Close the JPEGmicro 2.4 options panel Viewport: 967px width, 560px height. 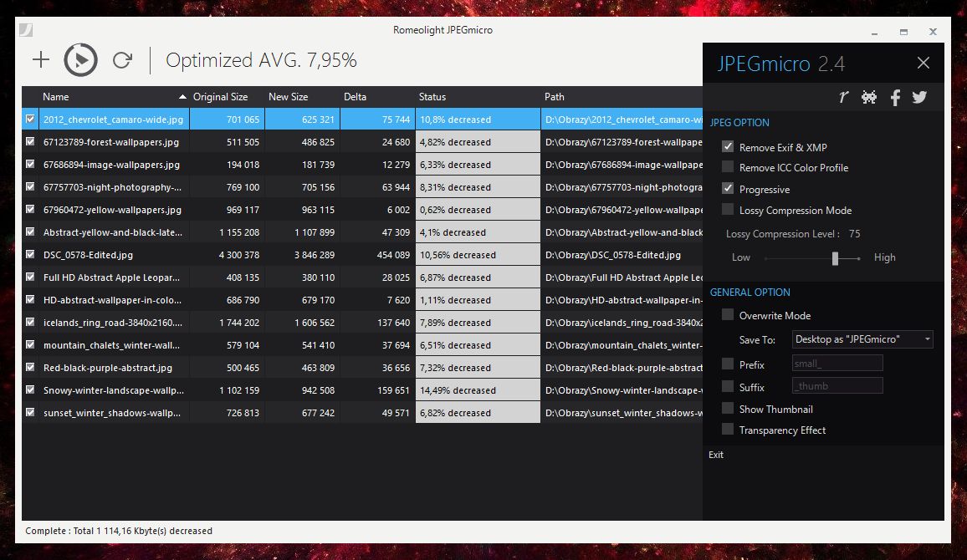[x=923, y=63]
